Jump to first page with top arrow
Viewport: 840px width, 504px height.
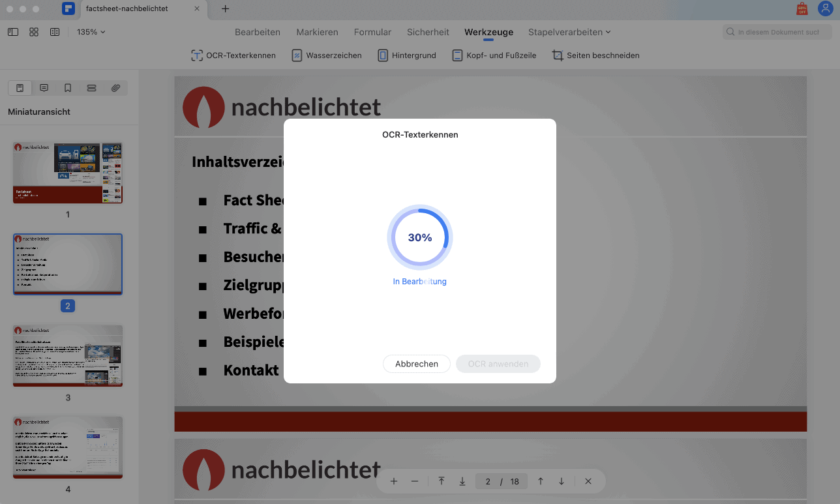pos(442,481)
